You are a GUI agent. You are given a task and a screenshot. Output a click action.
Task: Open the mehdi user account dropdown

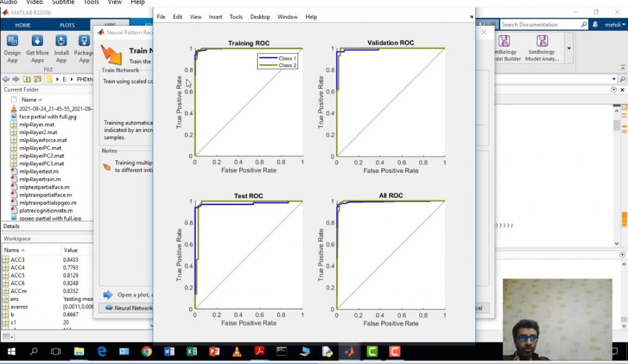(x=613, y=25)
